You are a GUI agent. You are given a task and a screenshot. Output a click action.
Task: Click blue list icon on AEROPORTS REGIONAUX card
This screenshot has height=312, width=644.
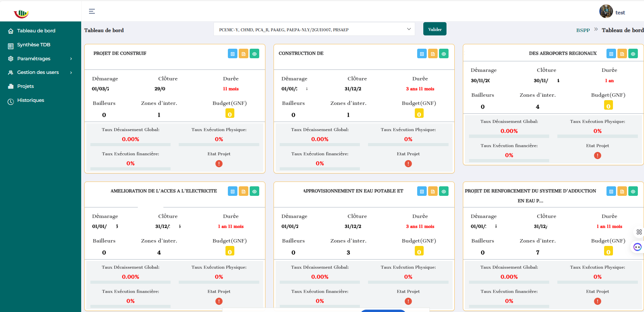(611, 54)
